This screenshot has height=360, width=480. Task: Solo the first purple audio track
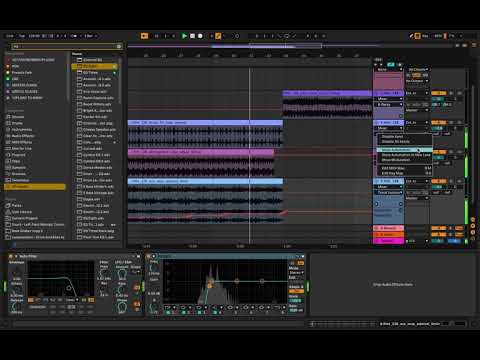tap(451, 93)
